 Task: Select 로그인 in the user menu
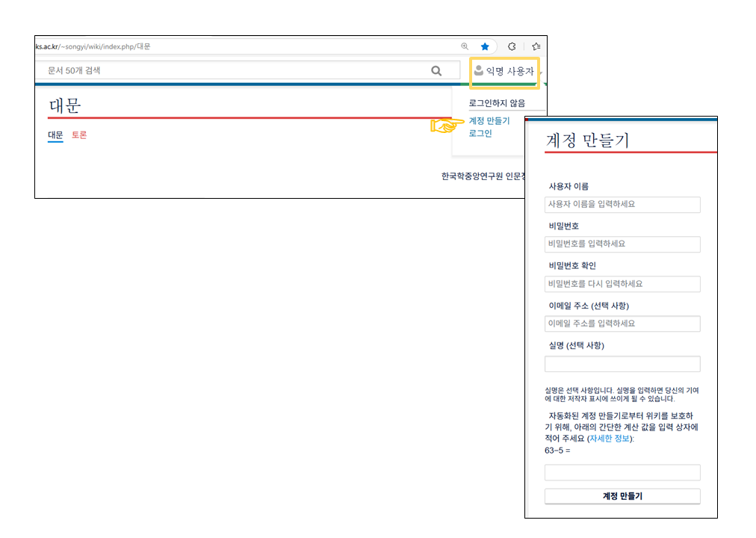tap(480, 133)
